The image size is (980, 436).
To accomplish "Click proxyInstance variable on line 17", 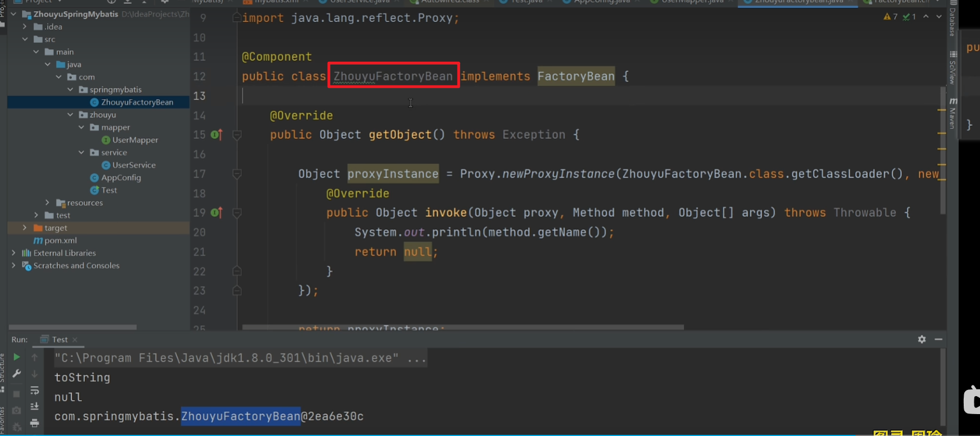I will coord(393,174).
